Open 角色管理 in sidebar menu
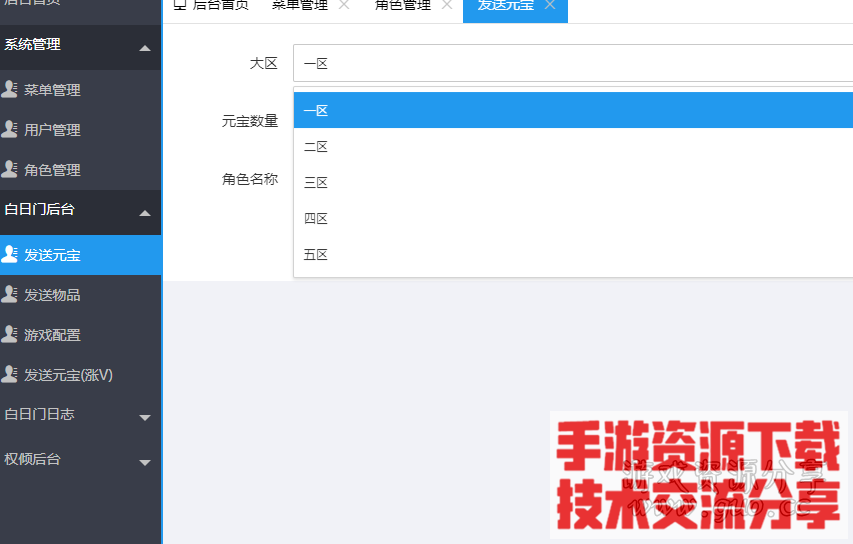 coord(81,170)
